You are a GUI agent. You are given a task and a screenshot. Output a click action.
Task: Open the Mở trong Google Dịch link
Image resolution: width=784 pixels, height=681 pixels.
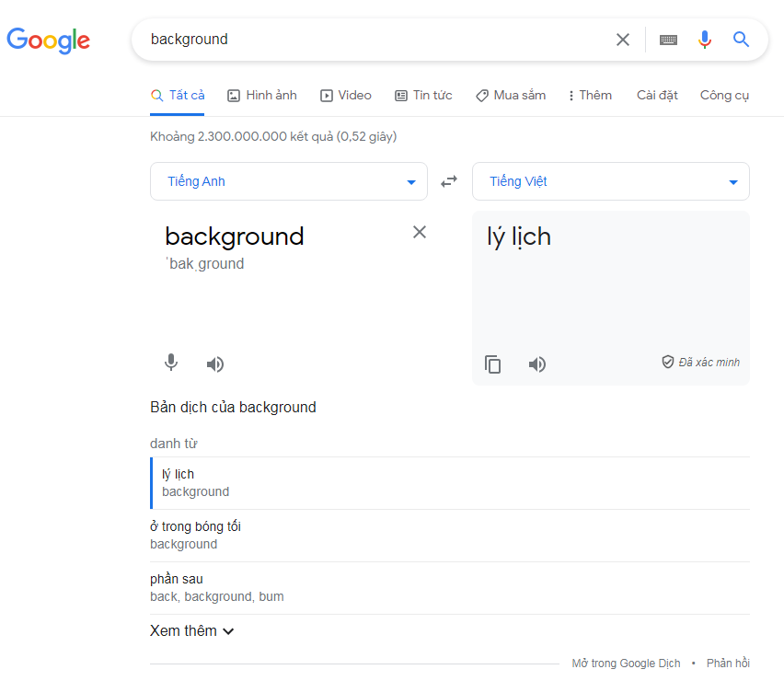click(626, 664)
